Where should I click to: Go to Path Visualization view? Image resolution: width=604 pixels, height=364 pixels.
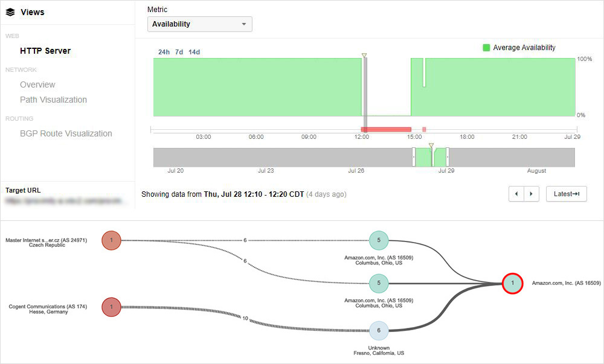pos(53,100)
